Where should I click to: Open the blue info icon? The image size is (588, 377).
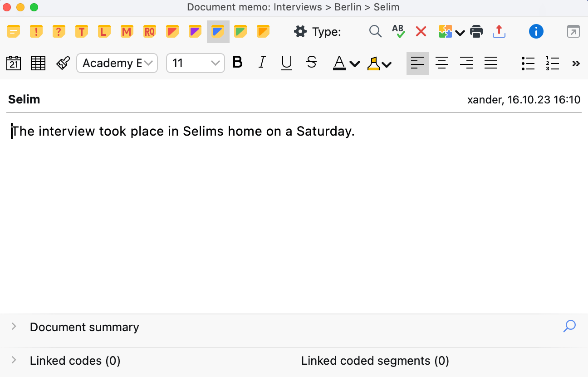[536, 32]
